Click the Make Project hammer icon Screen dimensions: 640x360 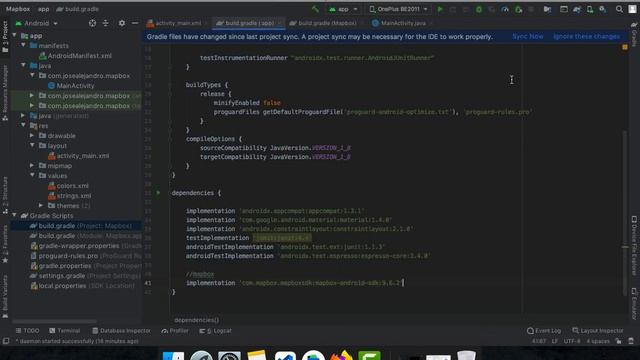[315, 9]
